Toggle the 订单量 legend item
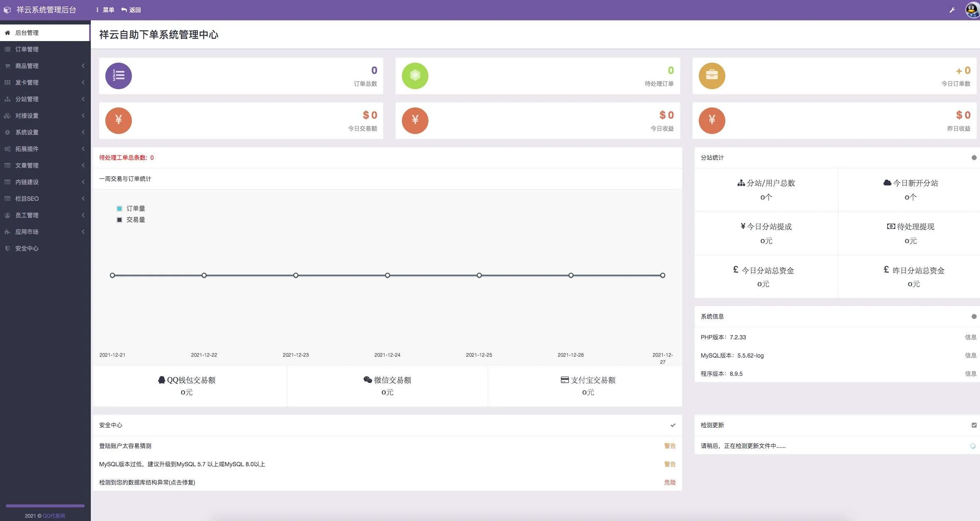The image size is (980, 521). coord(131,208)
